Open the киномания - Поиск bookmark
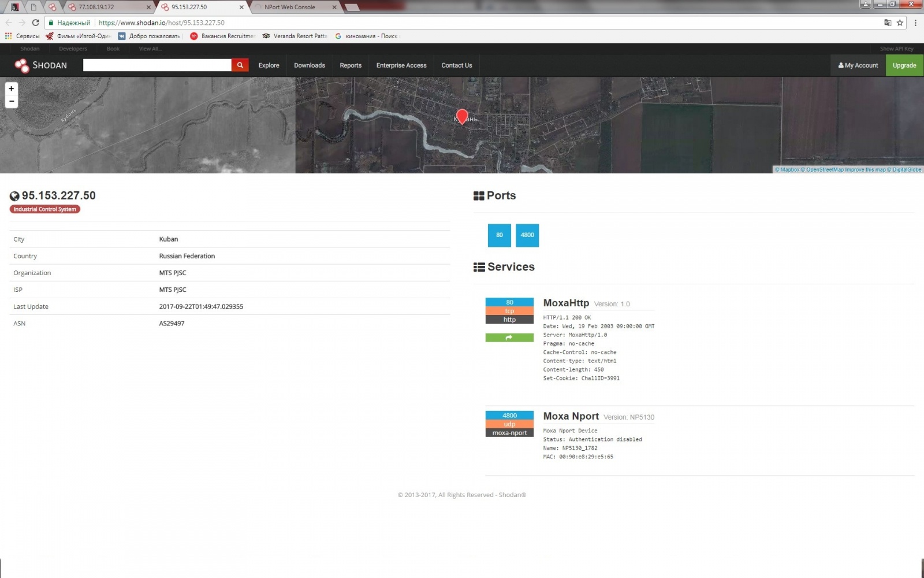The image size is (924, 578). point(367,36)
